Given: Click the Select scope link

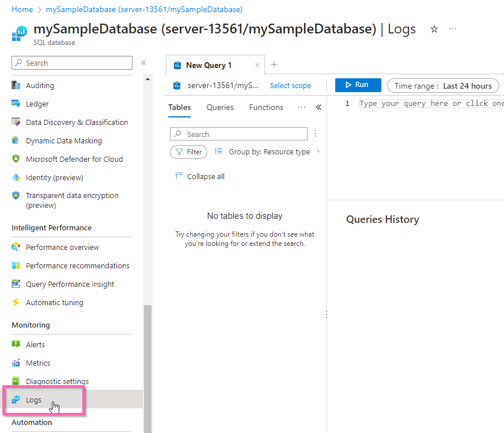Looking at the screenshot, I should (290, 85).
